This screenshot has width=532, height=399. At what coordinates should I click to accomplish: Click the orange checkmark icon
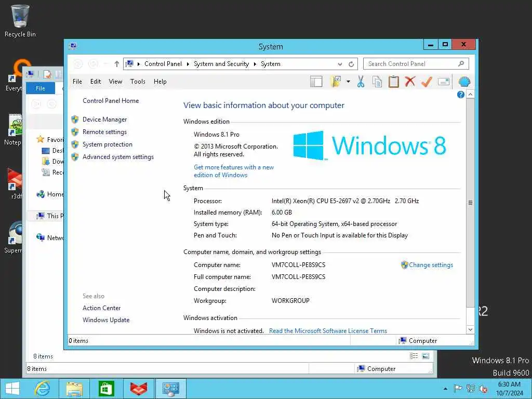427,82
